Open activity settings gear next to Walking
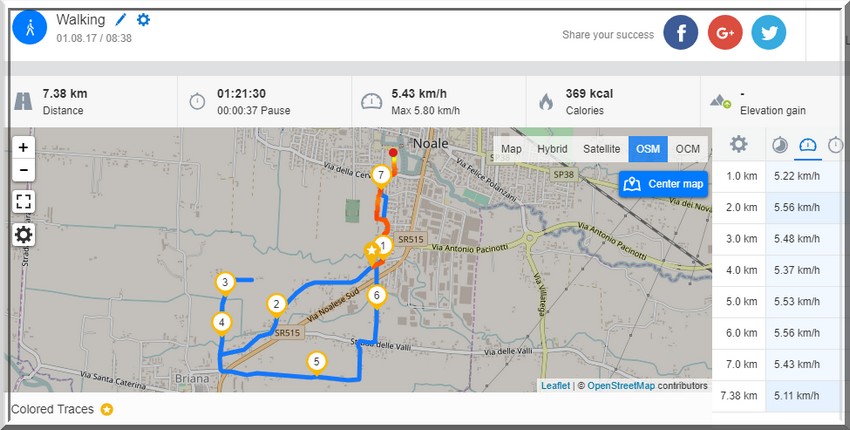Screen dimensions: 850x430 143,20
